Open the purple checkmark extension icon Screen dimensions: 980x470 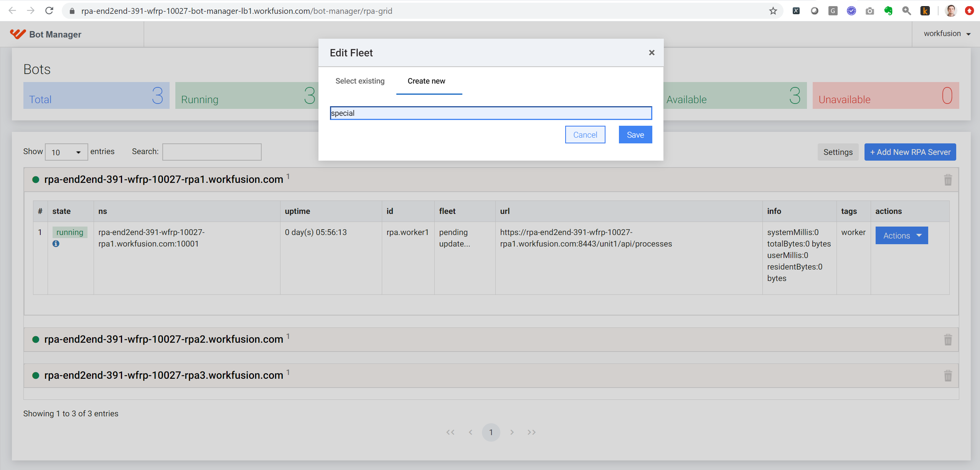point(851,11)
